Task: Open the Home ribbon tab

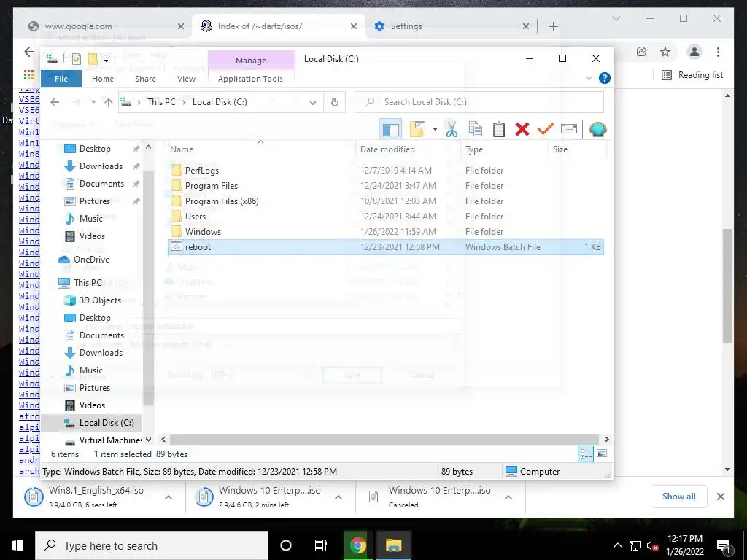Action: [x=102, y=79]
